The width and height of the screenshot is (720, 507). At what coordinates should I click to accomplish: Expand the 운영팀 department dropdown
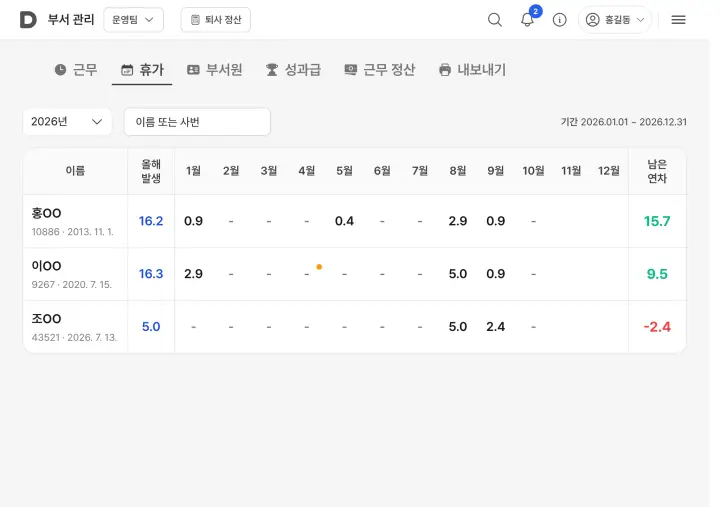click(x=133, y=20)
